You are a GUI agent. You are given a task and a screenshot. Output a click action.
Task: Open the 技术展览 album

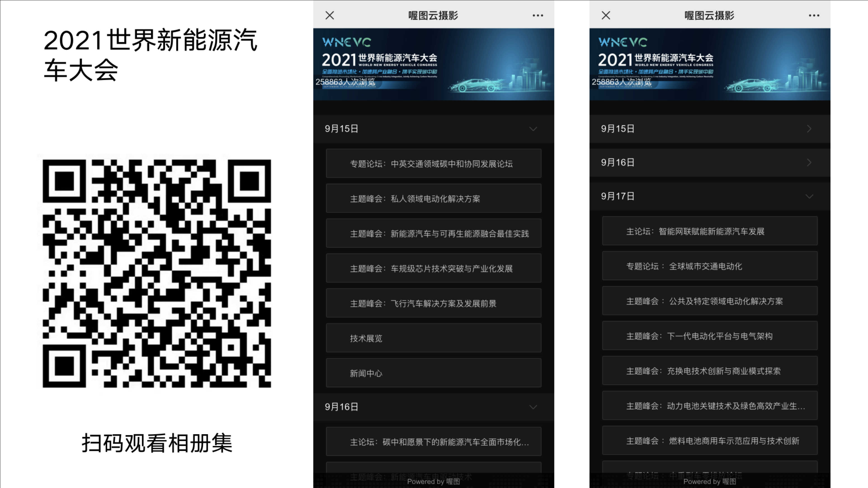434,338
